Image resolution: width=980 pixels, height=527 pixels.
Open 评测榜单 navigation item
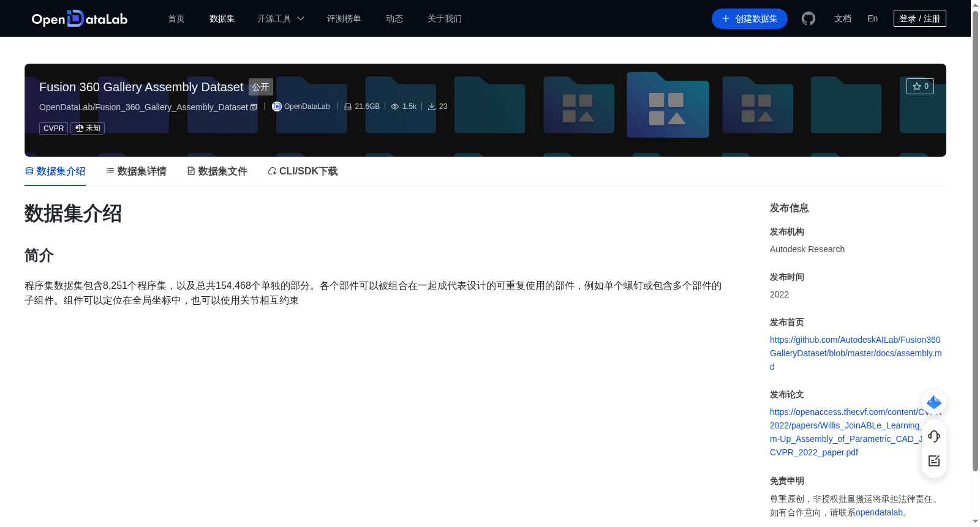click(344, 18)
